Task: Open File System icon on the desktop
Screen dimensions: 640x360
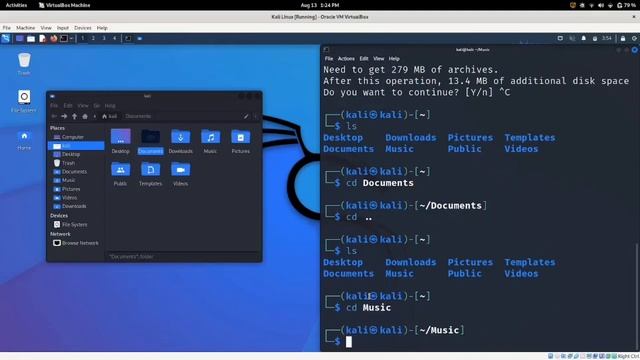Action: point(24,101)
